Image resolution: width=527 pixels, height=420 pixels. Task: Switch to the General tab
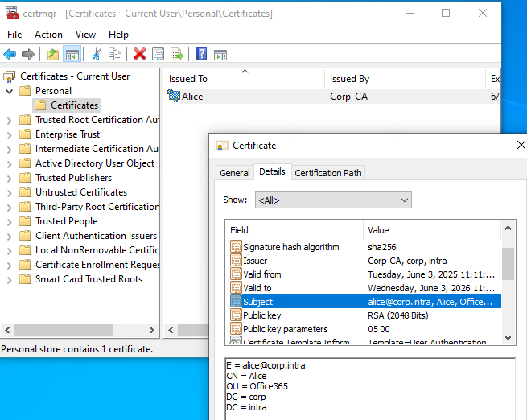pos(235,172)
